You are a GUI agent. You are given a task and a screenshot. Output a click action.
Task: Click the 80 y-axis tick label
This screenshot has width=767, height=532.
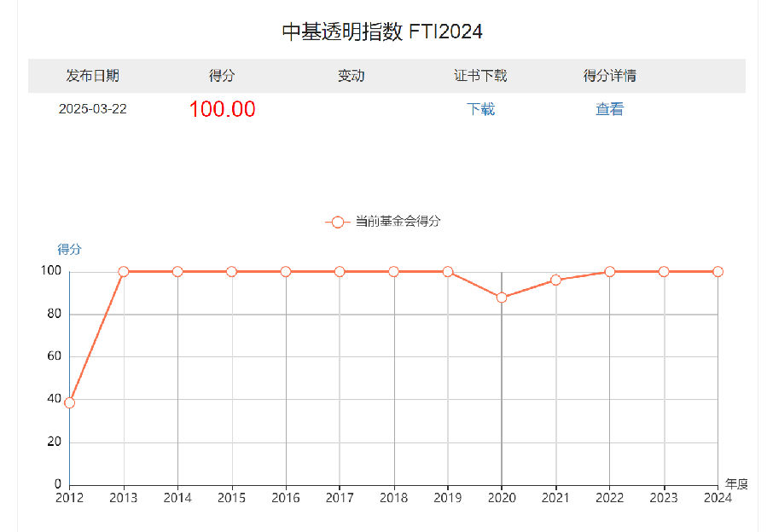tap(55, 314)
